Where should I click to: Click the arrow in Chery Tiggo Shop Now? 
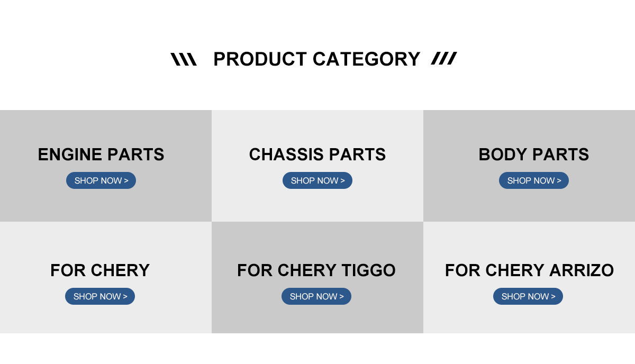[341, 297]
